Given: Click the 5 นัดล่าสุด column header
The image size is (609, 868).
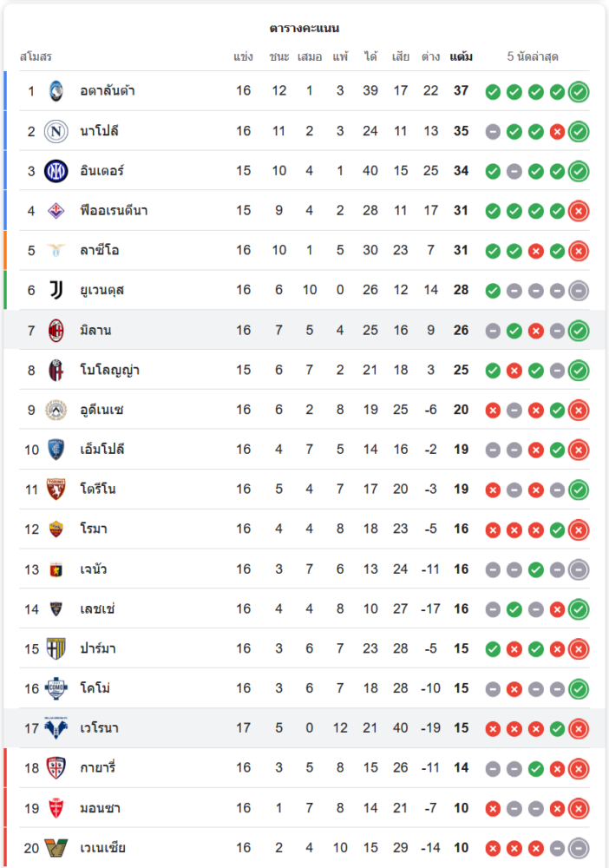Looking at the screenshot, I should (x=533, y=57).
